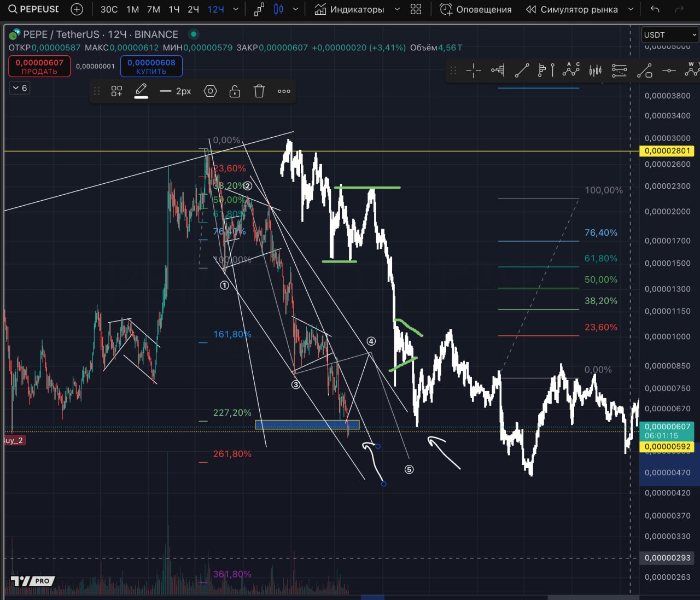
Task: Open drawing templates in floating toolbar
Action: (116, 91)
